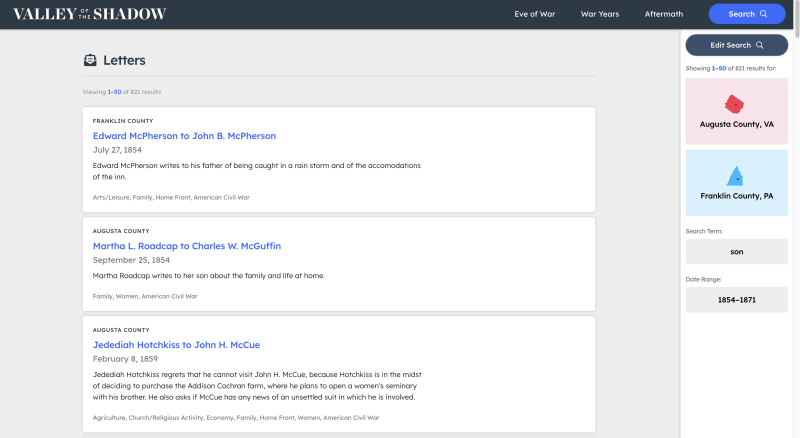The width and height of the screenshot is (800, 438).
Task: Click the date range field 1854–1871
Action: [x=736, y=300]
